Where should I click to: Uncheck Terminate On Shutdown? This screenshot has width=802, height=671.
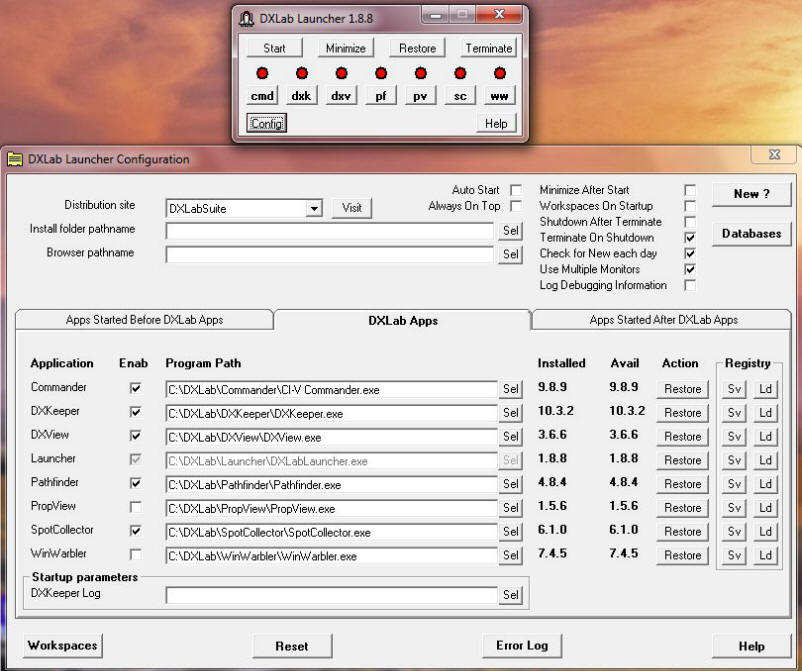click(690, 238)
